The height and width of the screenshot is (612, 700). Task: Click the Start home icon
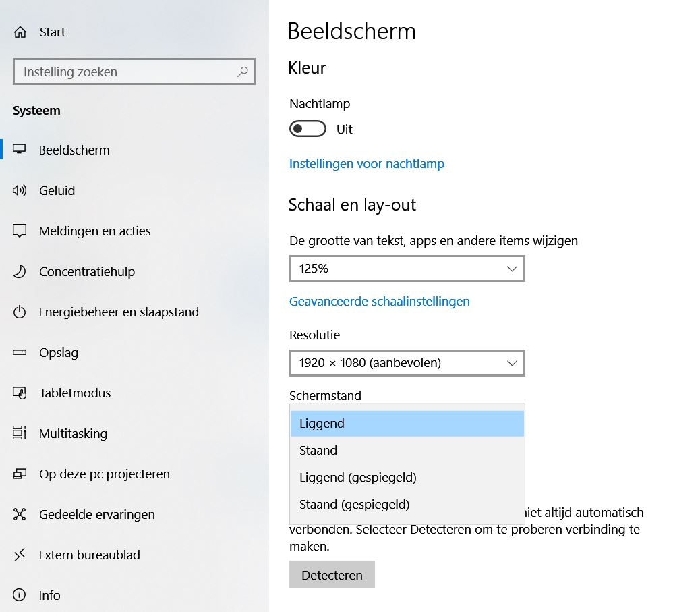(x=20, y=32)
